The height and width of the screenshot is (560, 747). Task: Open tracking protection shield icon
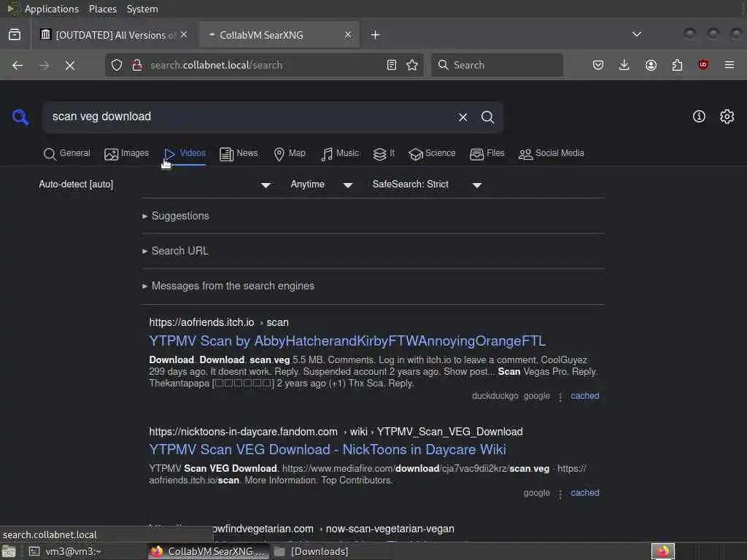(117, 65)
